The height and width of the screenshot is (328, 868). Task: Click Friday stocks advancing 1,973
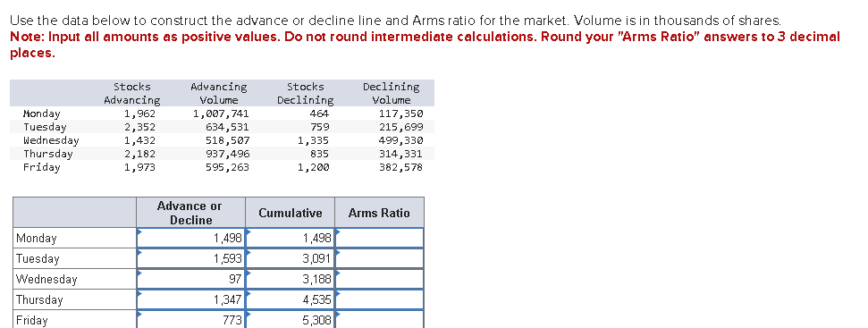pyautogui.click(x=139, y=167)
